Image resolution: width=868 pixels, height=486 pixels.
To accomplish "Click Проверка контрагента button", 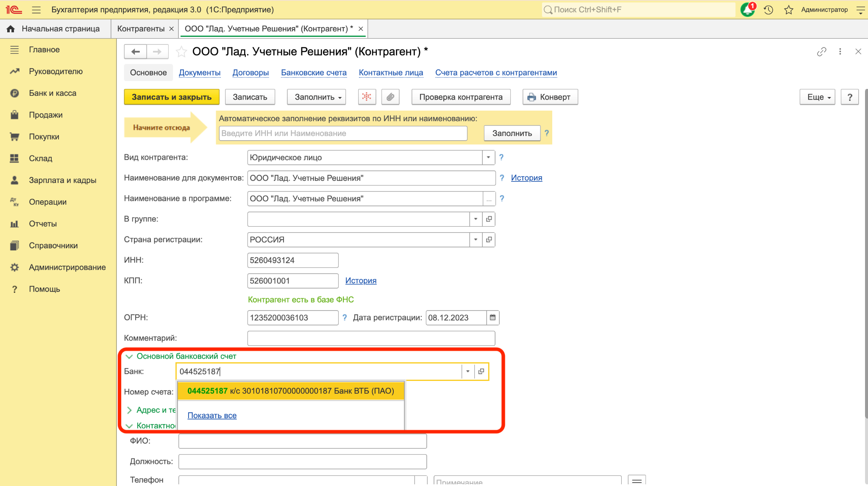I will 461,97.
